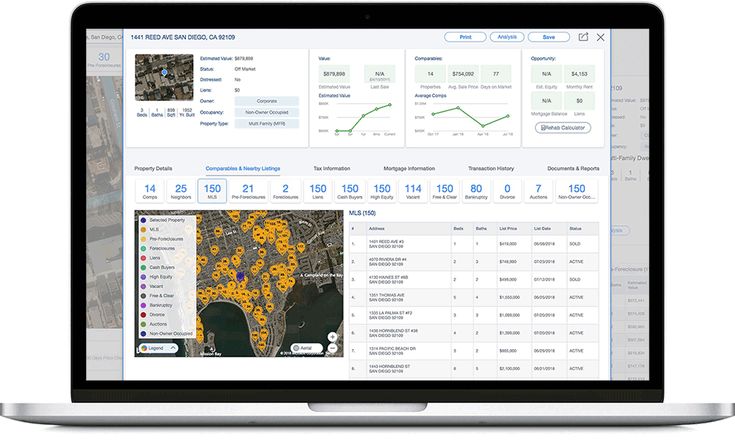Image resolution: width=735 pixels, height=443 pixels.
Task: Click the Vacant legend entry
Action: (x=152, y=286)
